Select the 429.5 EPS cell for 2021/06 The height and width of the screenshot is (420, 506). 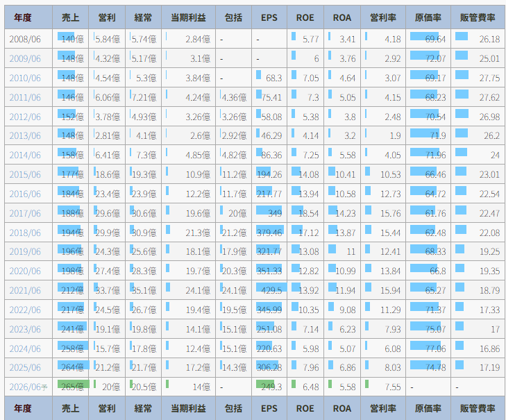coord(270,290)
